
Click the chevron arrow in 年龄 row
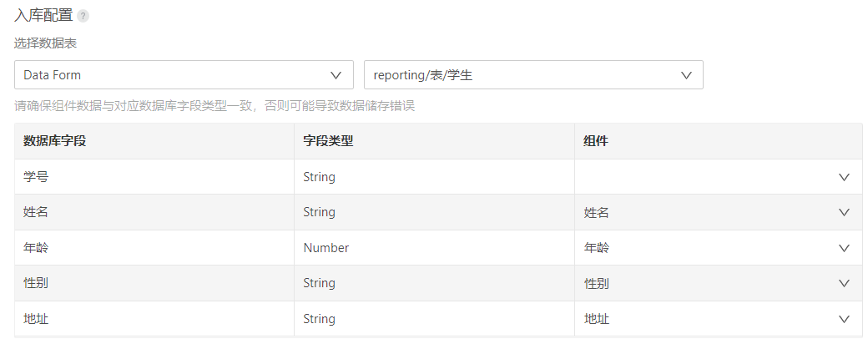(x=844, y=248)
